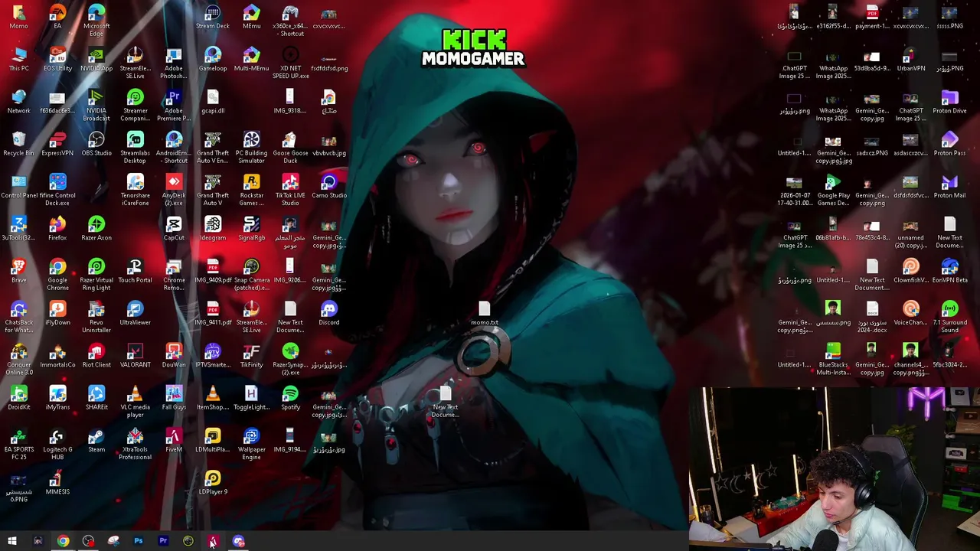Image resolution: width=980 pixels, height=551 pixels.
Task: Select the Network desktop icon
Action: (19, 101)
